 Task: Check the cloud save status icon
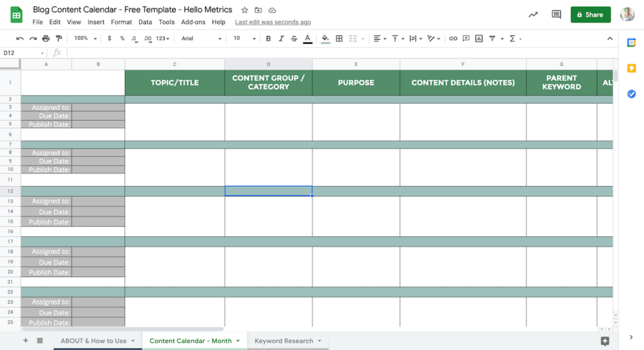[x=272, y=10]
